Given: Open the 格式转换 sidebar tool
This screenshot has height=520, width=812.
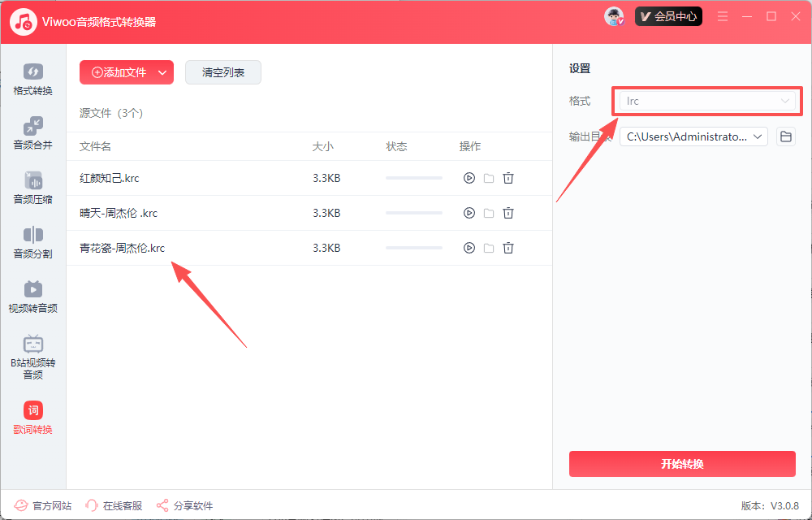Looking at the screenshot, I should 32,80.
